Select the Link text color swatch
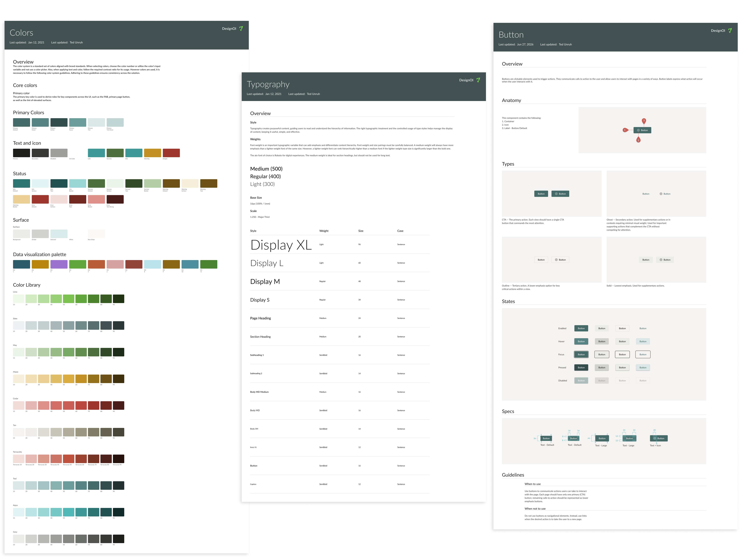 (96, 153)
